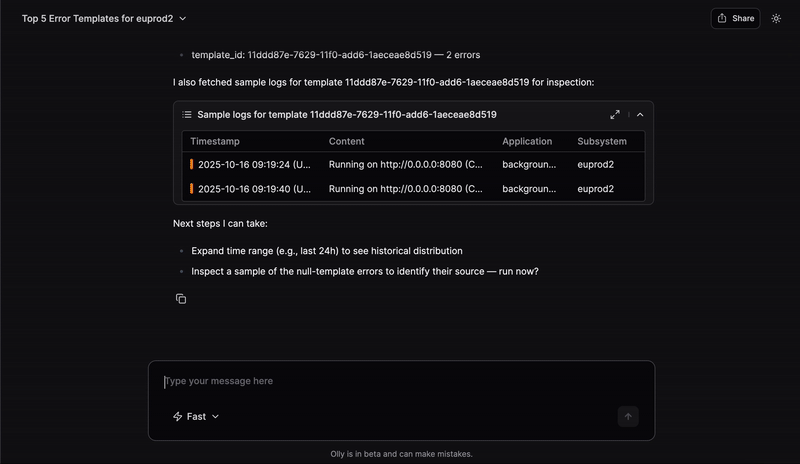Copy the response using the copy icon
800x464 pixels.
(181, 299)
